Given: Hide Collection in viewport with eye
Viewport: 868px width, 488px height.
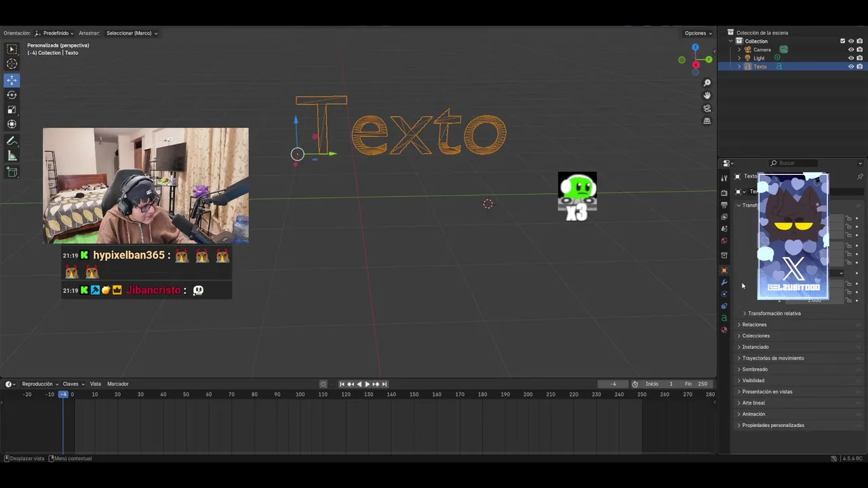Looking at the screenshot, I should point(851,41).
